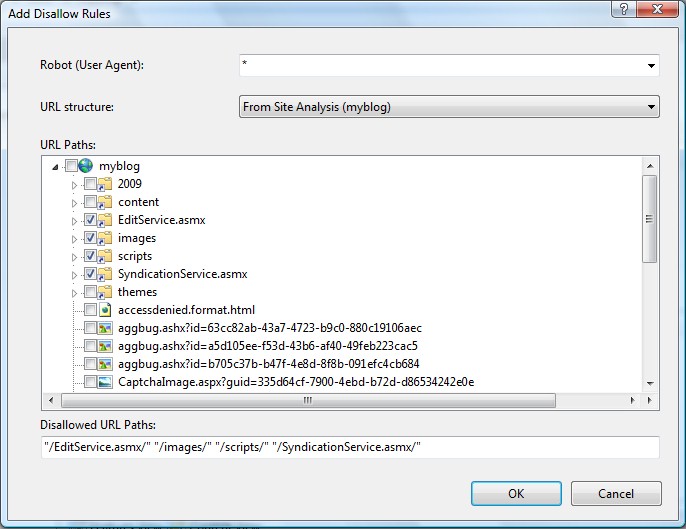This screenshot has width=686, height=529.
Task: Click image icon for aggbug.ashx id=b705c37b
Action: click(105, 364)
